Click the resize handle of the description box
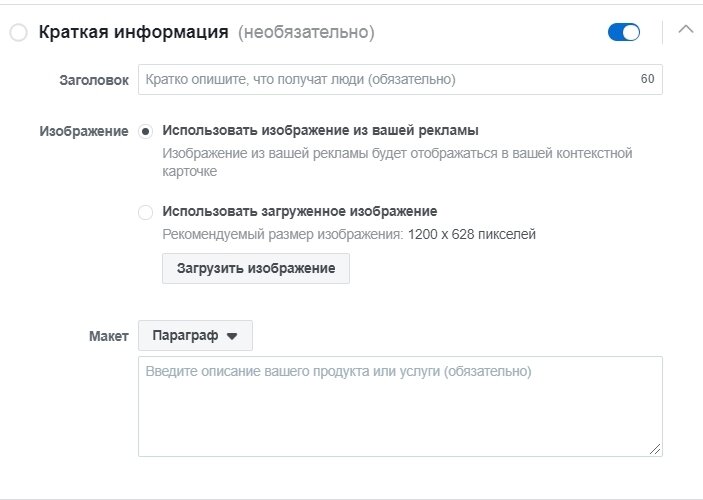703x500 pixels. (x=655, y=449)
